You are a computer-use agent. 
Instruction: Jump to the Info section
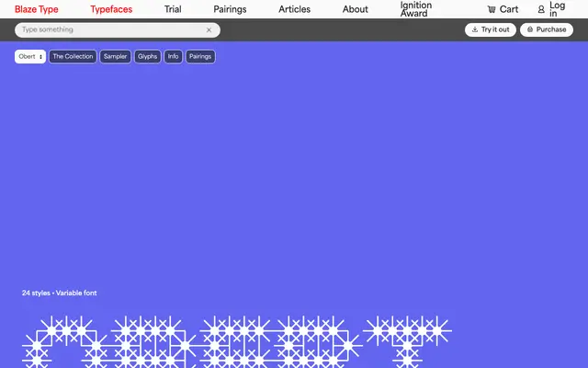(173, 57)
